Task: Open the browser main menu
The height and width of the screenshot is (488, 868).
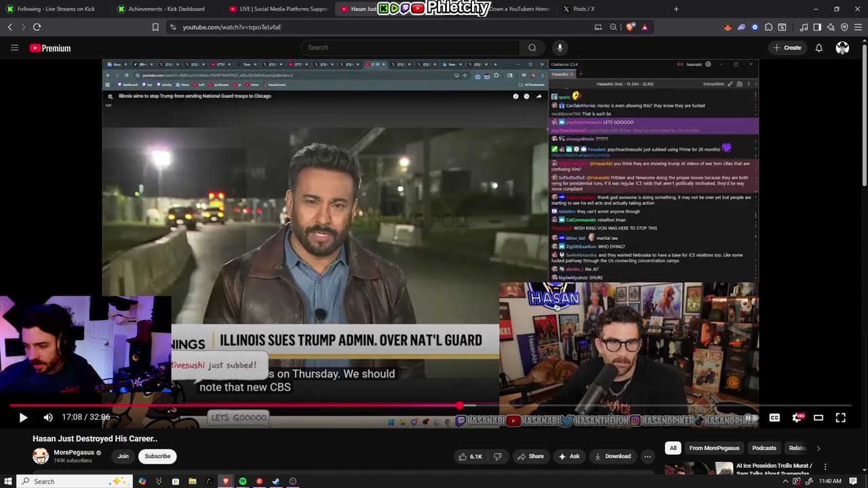Action: [x=858, y=27]
